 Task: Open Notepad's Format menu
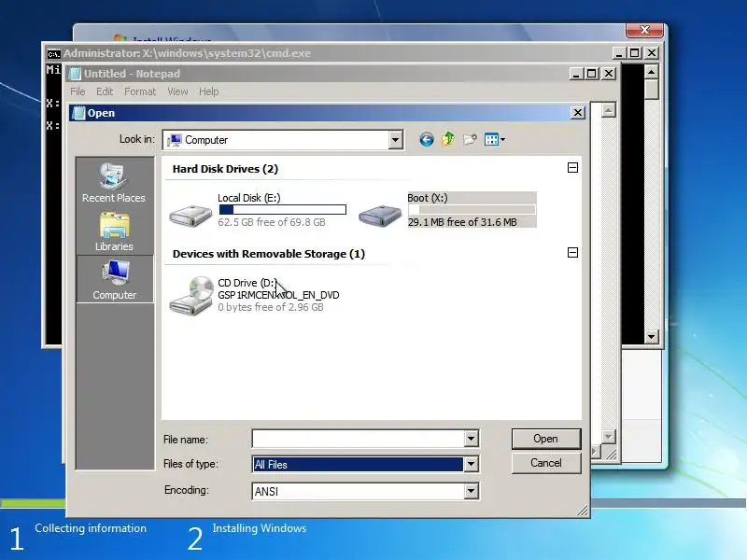(140, 91)
